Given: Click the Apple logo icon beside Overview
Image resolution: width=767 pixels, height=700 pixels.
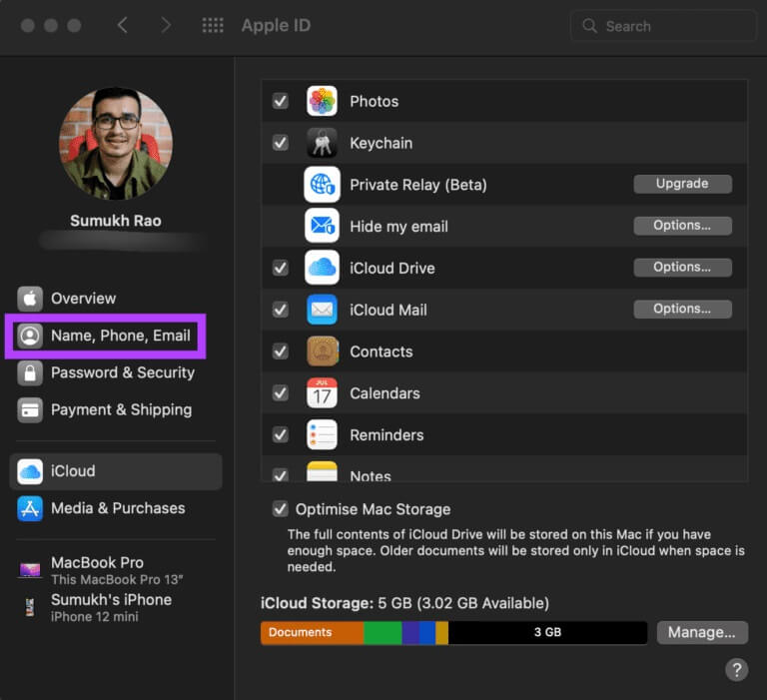Looking at the screenshot, I should pyautogui.click(x=30, y=299).
